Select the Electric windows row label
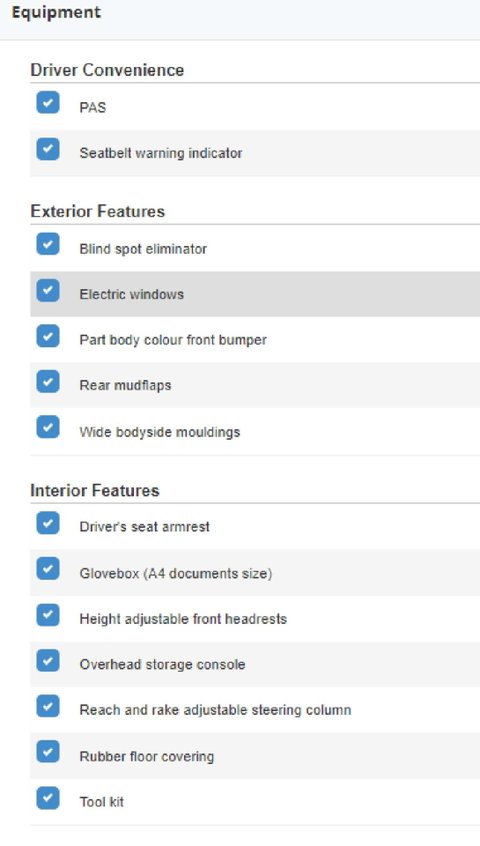Viewport: 480px width, 846px height. [132, 294]
